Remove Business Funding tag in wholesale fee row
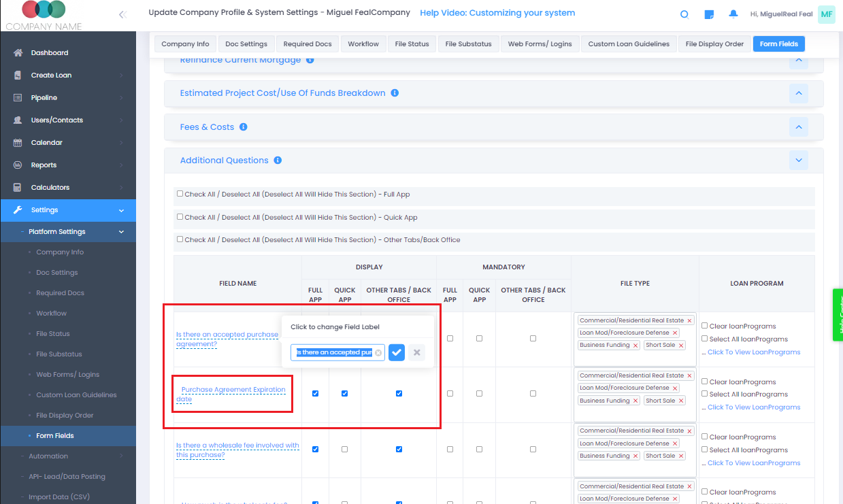The height and width of the screenshot is (504, 843). (x=635, y=456)
